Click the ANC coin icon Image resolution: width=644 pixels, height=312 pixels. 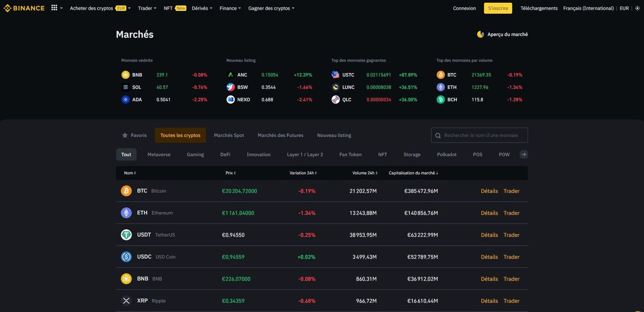click(231, 75)
